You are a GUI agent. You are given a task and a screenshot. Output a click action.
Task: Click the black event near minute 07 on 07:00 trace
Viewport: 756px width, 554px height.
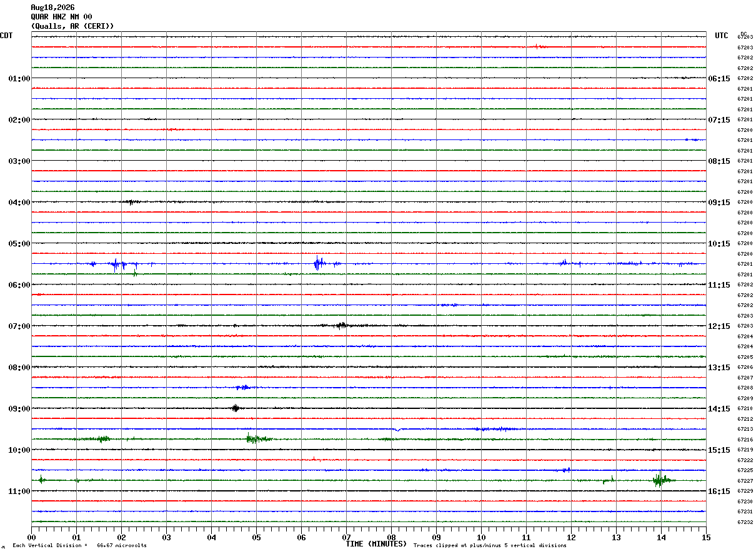pos(342,325)
